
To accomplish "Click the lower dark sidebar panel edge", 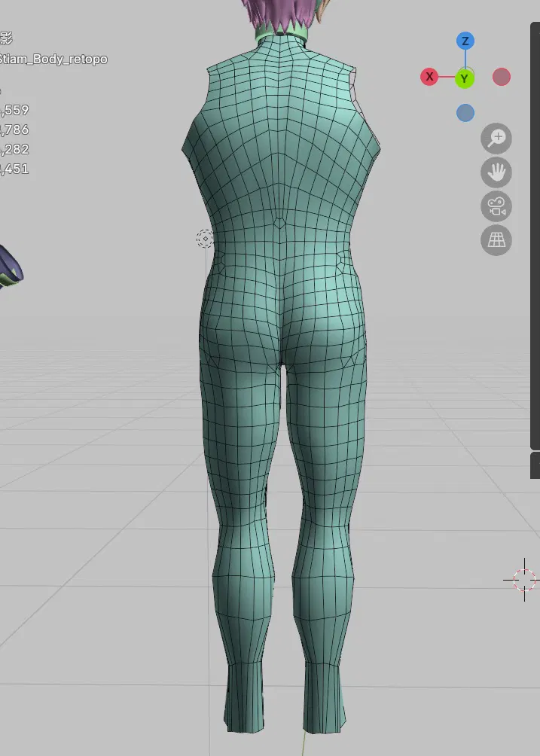I will [x=535, y=465].
